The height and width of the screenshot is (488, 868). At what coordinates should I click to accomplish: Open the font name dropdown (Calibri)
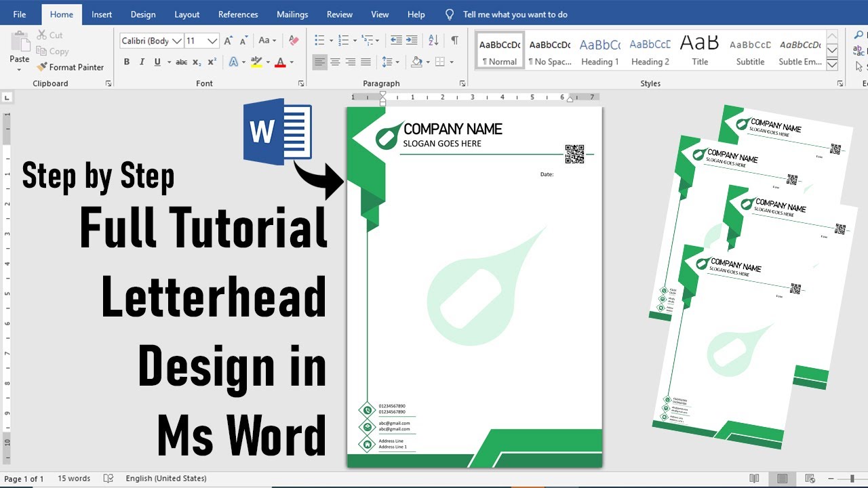click(177, 41)
